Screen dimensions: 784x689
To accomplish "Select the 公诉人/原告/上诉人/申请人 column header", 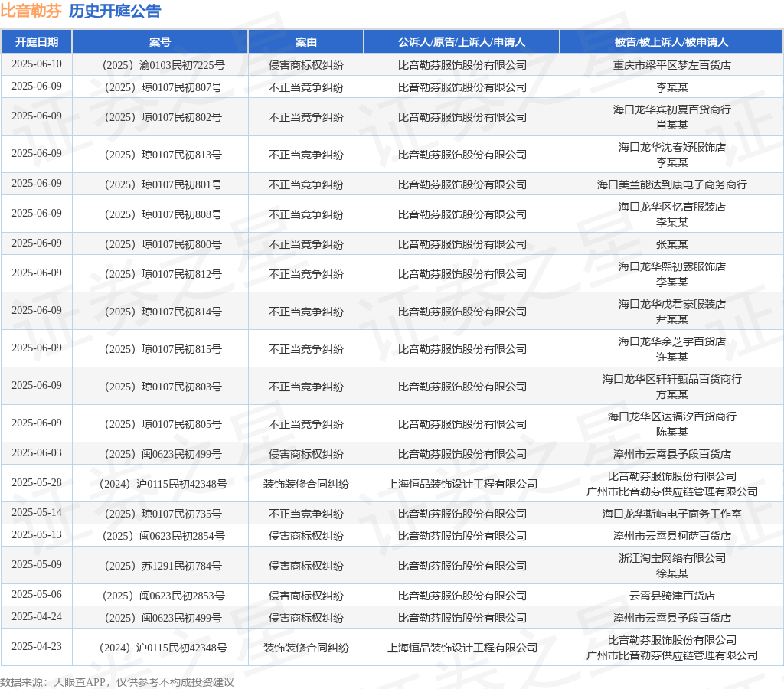I will (x=462, y=42).
